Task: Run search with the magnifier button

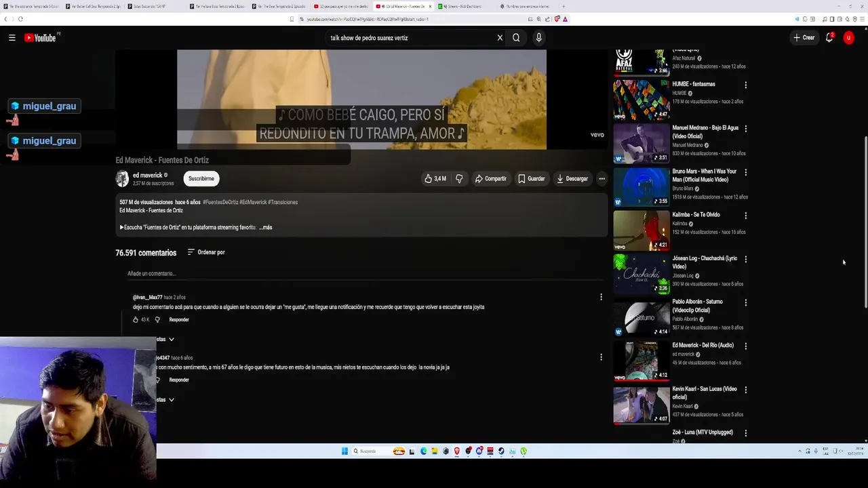Action: pos(516,38)
